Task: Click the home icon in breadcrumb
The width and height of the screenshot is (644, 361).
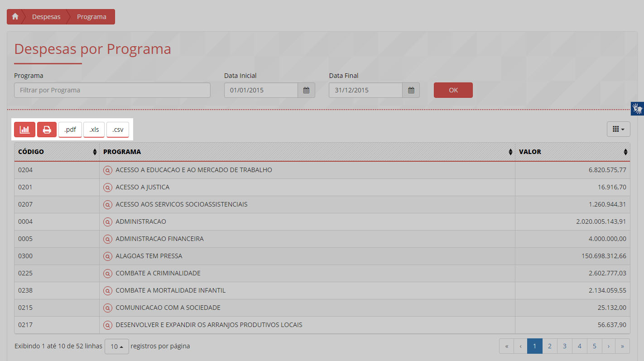Action: pos(15,17)
